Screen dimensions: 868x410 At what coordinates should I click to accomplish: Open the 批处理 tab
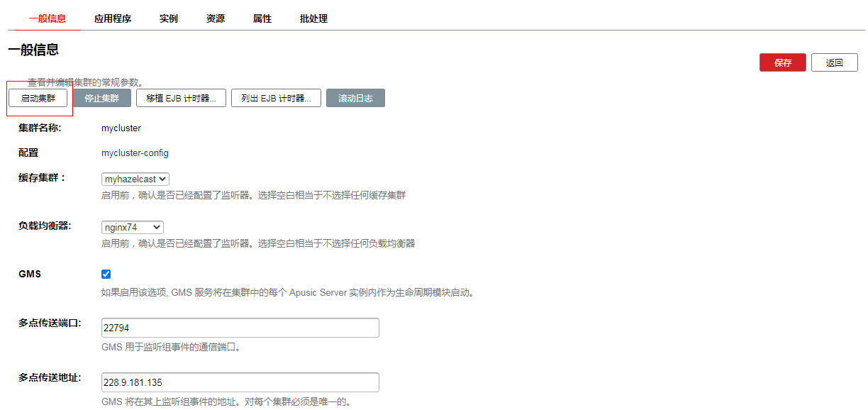coord(313,19)
